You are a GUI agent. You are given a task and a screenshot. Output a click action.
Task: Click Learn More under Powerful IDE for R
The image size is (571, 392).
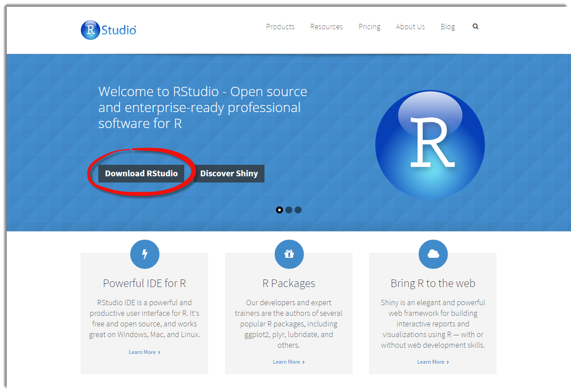point(144,352)
